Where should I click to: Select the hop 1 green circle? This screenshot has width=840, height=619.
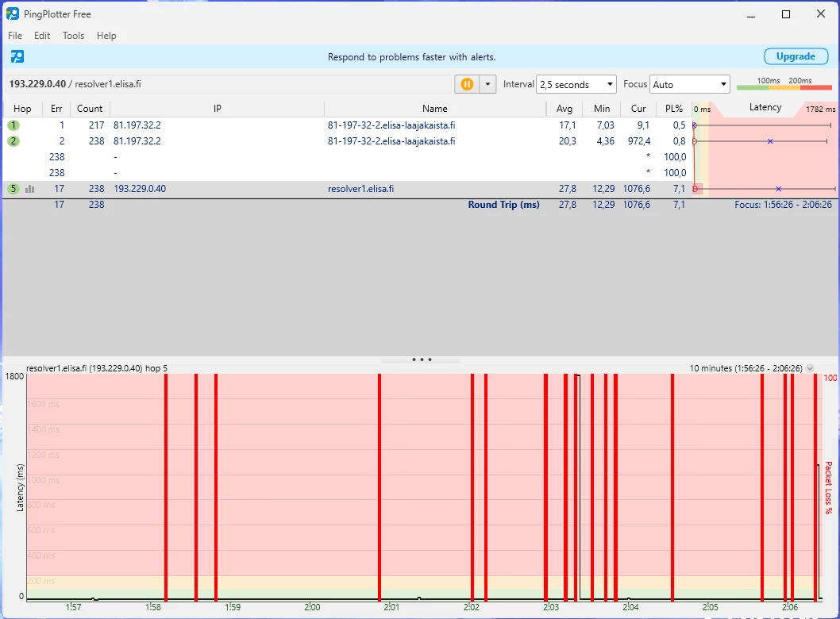pos(13,125)
